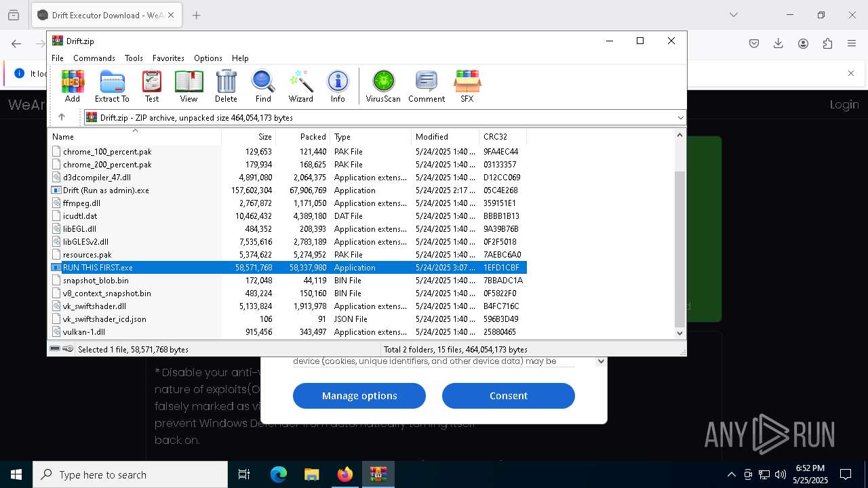
Task: Select libEGL.dll file
Action: [x=288, y=229]
